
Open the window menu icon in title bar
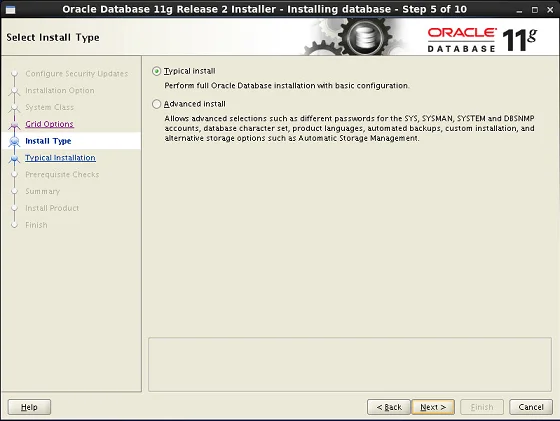pos(10,10)
